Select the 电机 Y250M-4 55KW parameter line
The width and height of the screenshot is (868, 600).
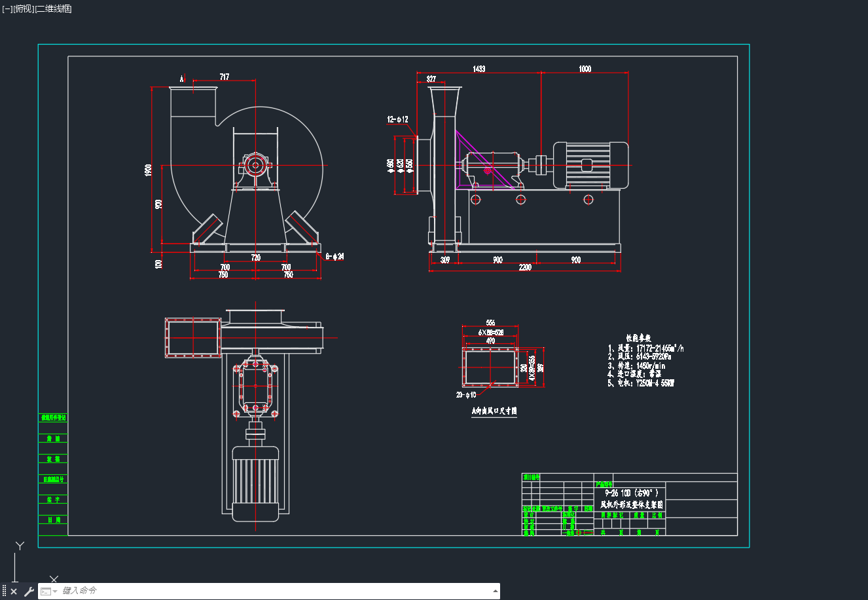tap(641, 383)
